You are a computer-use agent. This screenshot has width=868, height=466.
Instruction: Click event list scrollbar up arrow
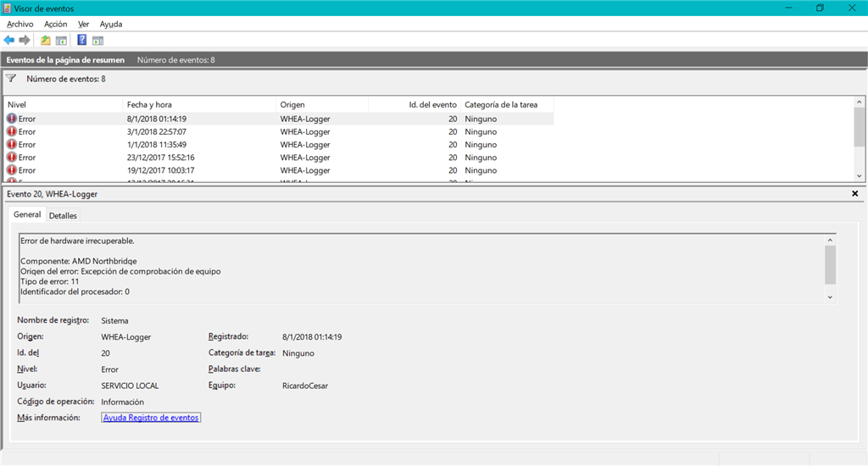(x=860, y=102)
